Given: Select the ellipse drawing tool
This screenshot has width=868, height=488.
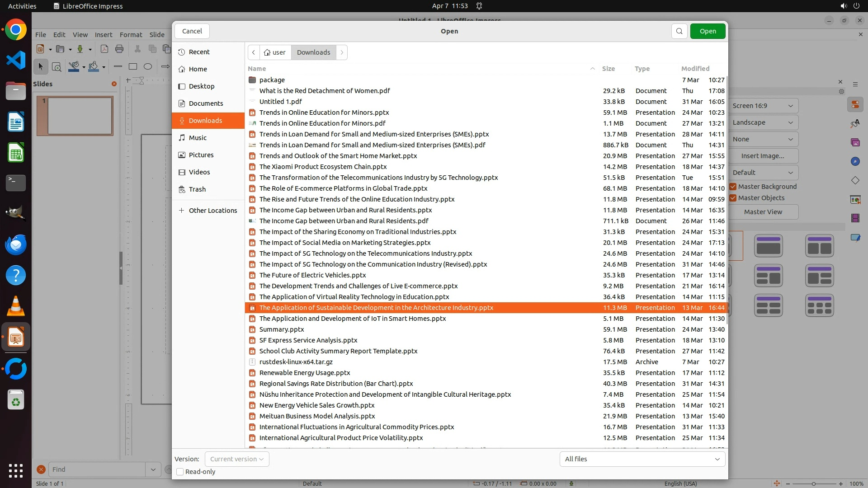Looking at the screenshot, I should pos(148,67).
